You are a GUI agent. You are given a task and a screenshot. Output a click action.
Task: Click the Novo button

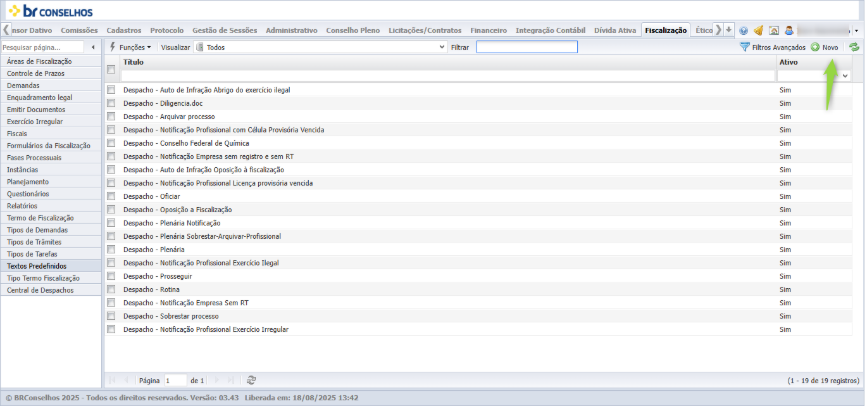click(x=825, y=47)
